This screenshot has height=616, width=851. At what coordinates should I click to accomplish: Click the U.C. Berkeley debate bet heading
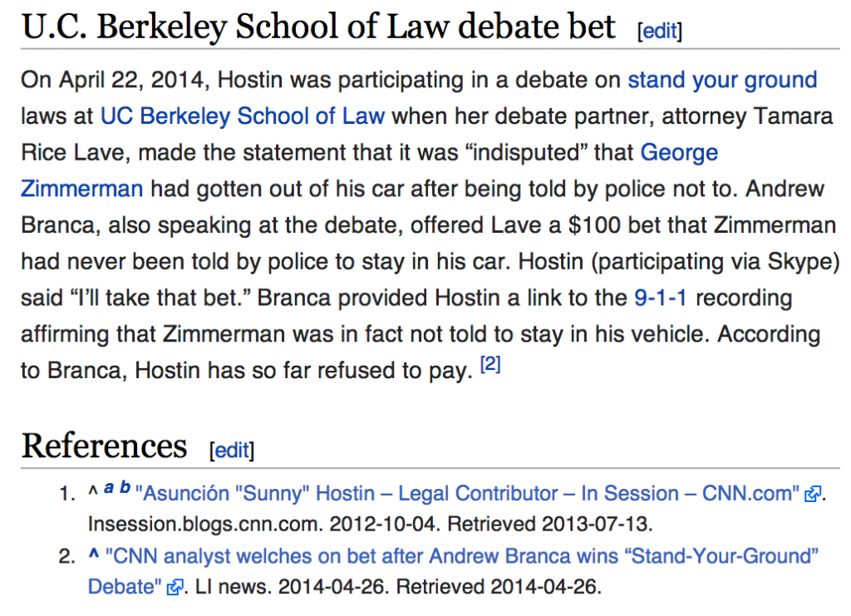click(x=318, y=27)
